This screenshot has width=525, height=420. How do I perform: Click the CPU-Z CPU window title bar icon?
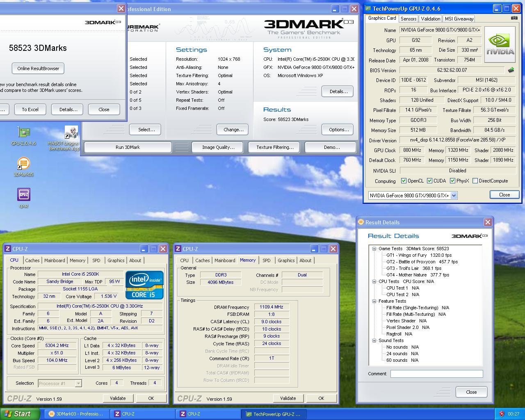8,249
